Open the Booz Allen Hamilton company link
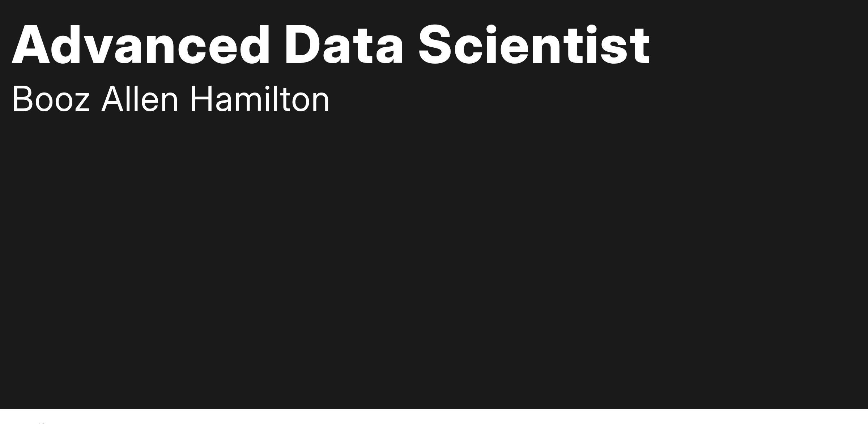 [171, 99]
